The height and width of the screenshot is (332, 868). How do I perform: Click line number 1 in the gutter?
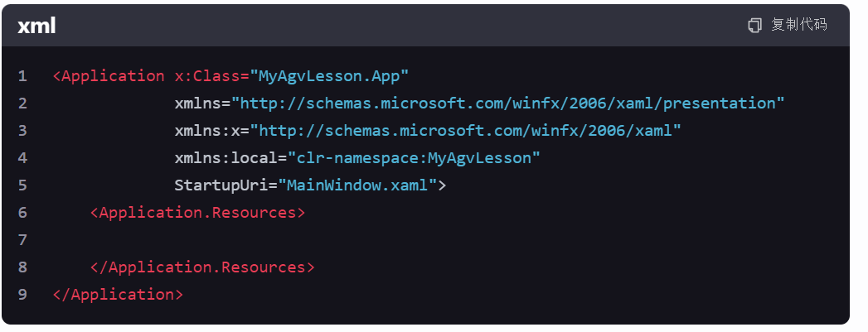coord(22,76)
